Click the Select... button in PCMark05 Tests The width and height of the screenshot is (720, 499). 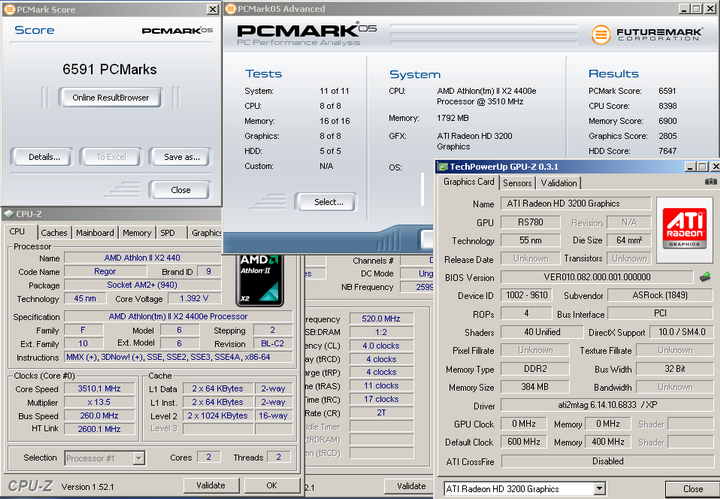pyautogui.click(x=326, y=202)
